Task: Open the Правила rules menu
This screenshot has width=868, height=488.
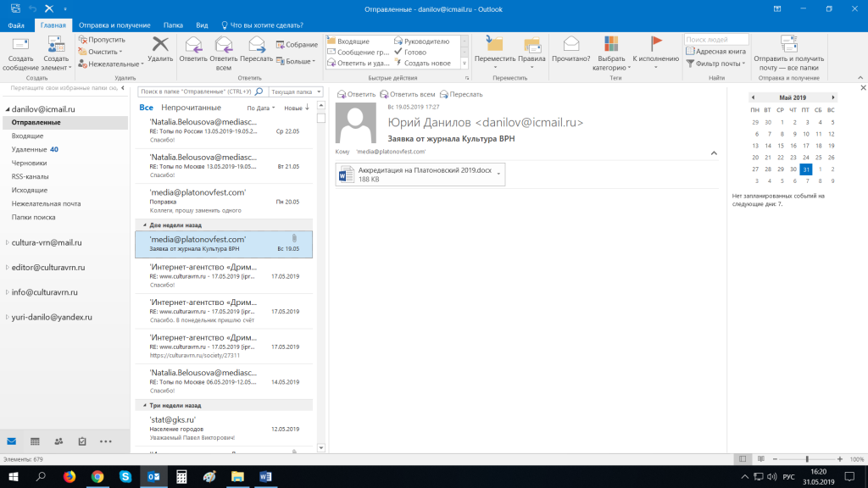Action: click(x=531, y=53)
